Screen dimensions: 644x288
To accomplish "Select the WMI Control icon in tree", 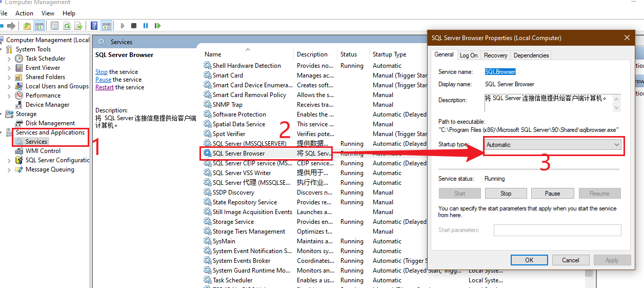I will (x=19, y=151).
